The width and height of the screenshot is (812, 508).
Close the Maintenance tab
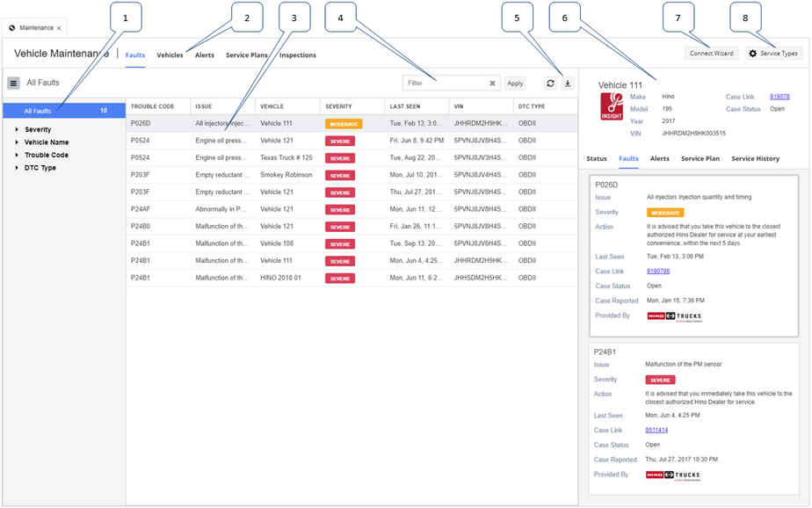pos(59,28)
